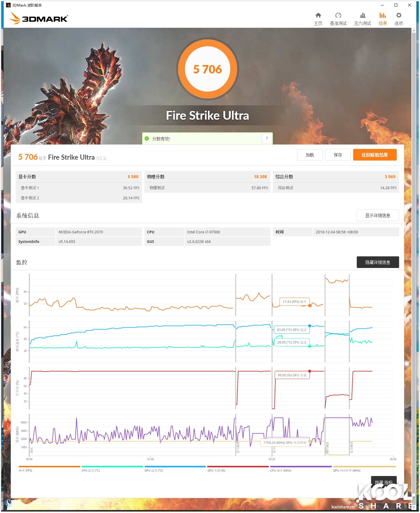This screenshot has height=513, width=420.
Task: Click the 隐藏 指标 button
Action: point(384,482)
